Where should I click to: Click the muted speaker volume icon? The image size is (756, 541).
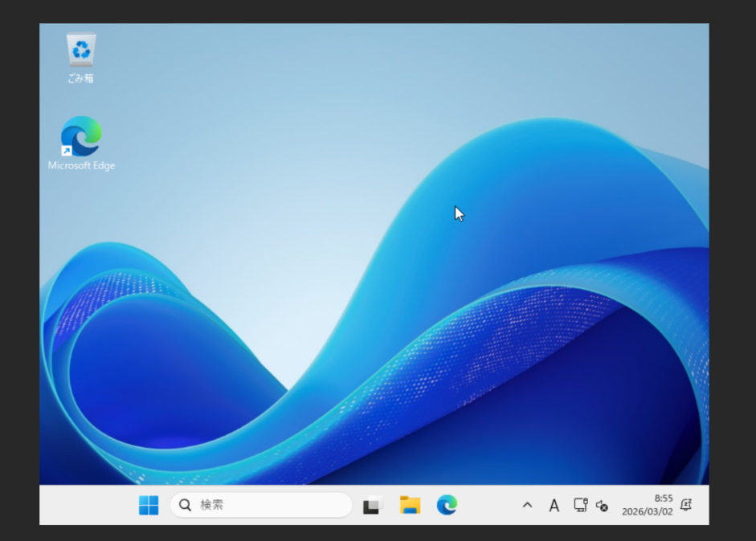[x=602, y=506]
